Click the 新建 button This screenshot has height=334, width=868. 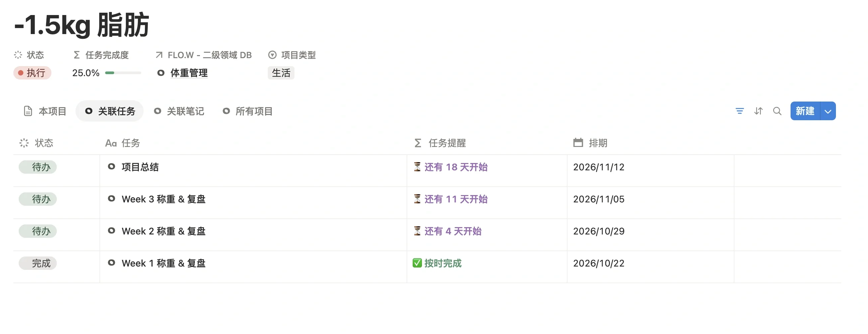point(805,111)
